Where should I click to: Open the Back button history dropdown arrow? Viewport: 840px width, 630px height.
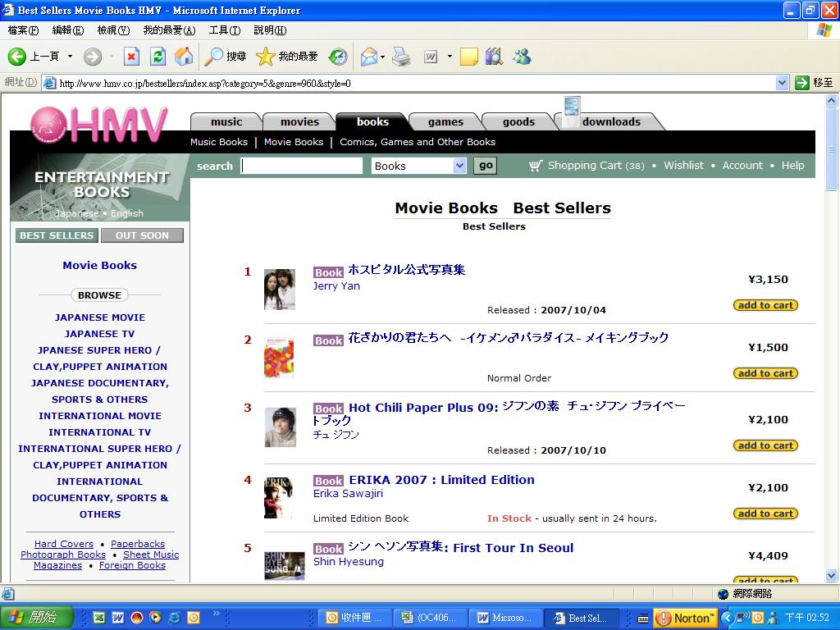point(70,57)
